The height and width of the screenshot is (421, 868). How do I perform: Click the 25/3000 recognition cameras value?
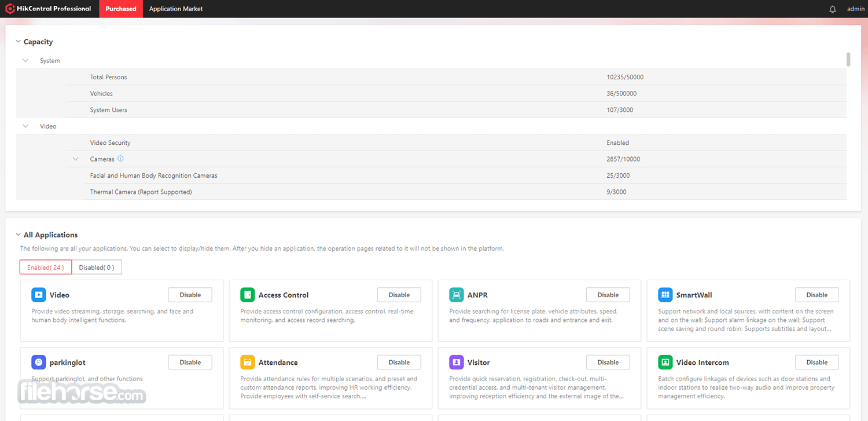point(618,175)
